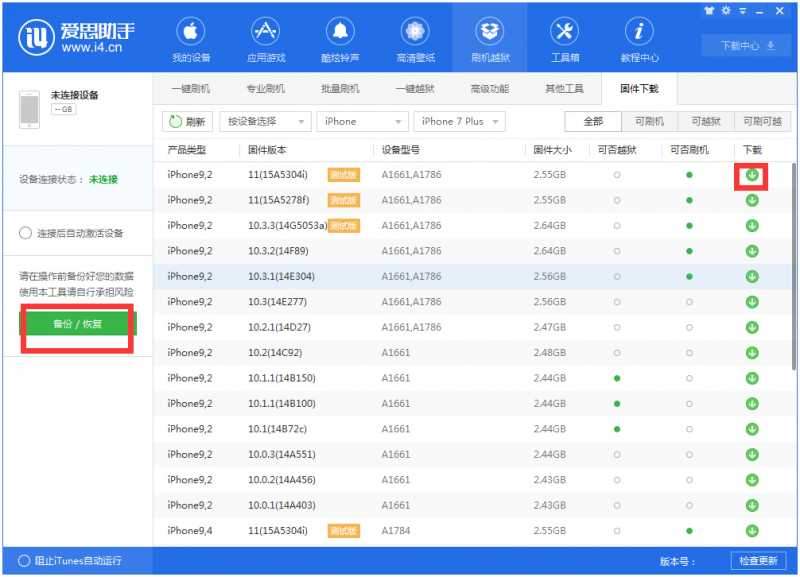This screenshot has height=577, width=800.
Task: Open the 我的设备 (My Devices) section
Action: tap(190, 38)
